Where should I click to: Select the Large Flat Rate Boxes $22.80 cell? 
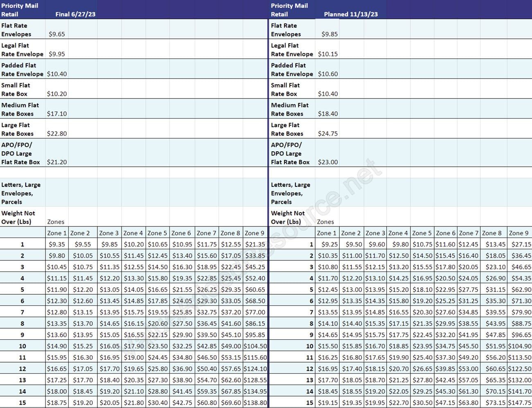pyautogui.click(x=57, y=133)
